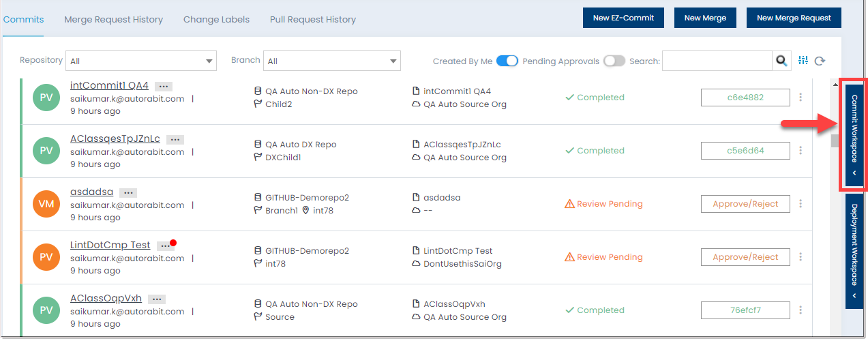Click the New Merge Request button
Image resolution: width=868 pixels, height=341 pixels.
[794, 18]
